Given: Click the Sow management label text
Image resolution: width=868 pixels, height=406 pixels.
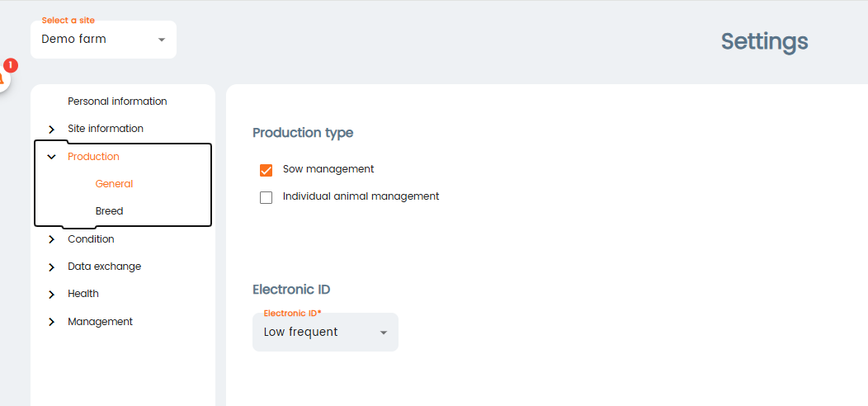Looking at the screenshot, I should tap(328, 169).
